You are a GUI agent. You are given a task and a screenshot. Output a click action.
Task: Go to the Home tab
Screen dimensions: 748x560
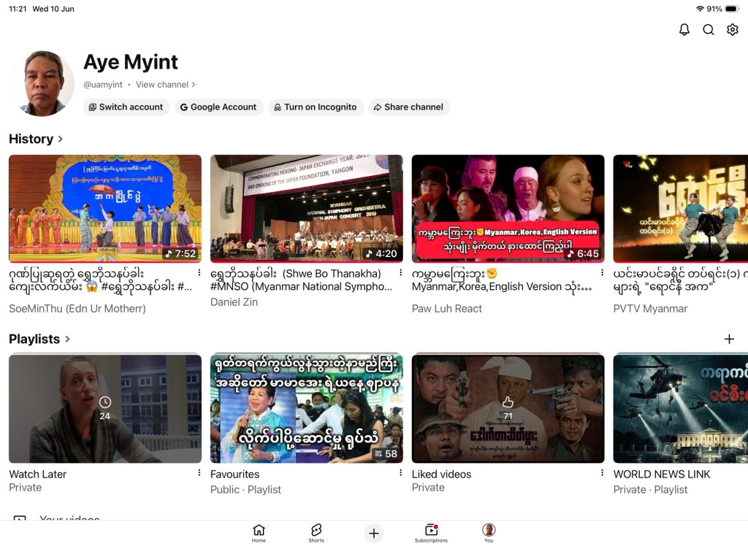(x=259, y=533)
